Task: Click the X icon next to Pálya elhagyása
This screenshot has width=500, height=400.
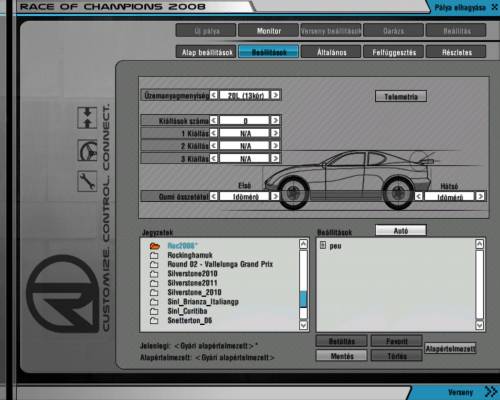Action: pyautogui.click(x=494, y=7)
